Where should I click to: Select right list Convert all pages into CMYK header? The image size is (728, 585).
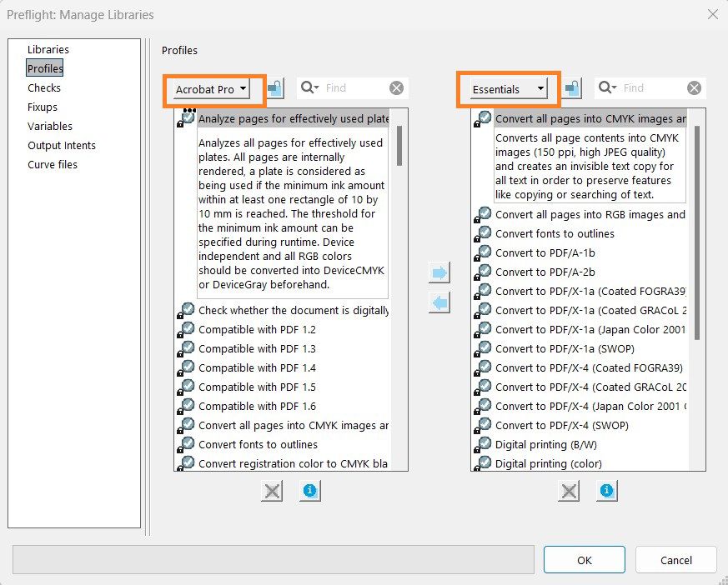tap(590, 119)
